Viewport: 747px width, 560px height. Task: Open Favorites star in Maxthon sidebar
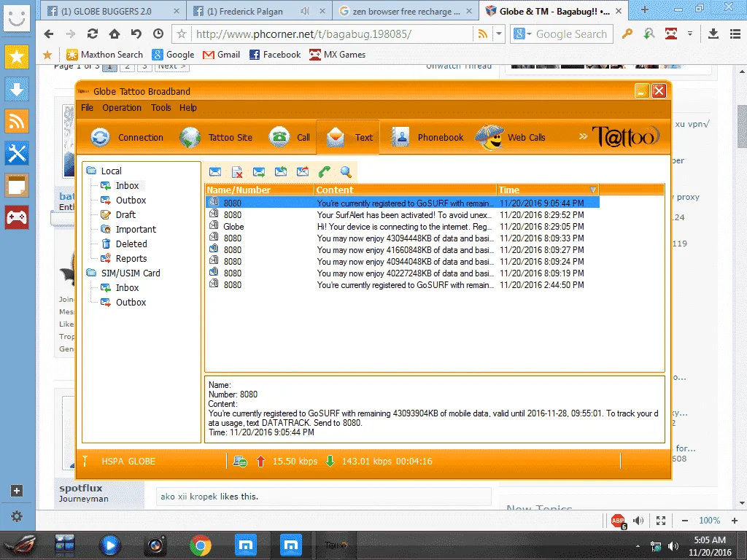click(17, 57)
